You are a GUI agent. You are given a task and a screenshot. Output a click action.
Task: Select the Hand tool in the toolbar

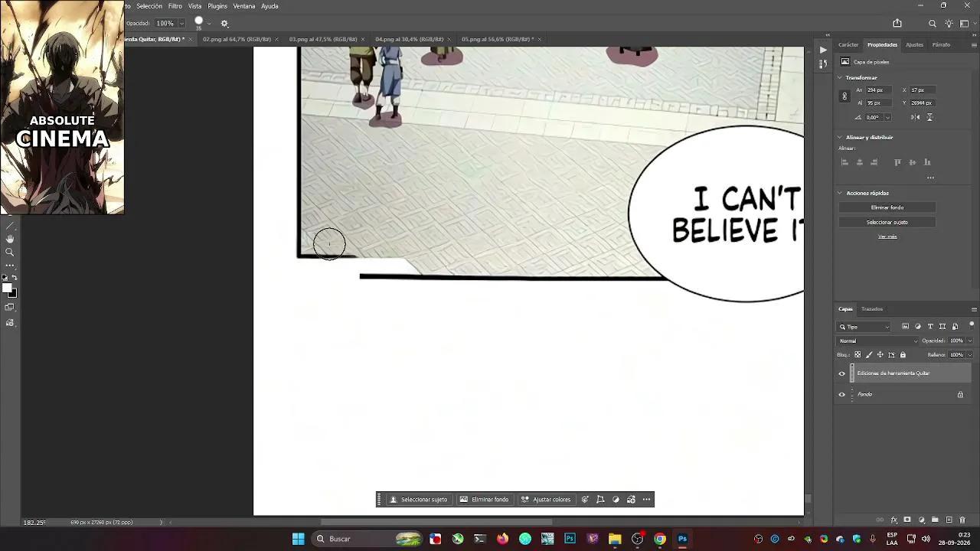pyautogui.click(x=10, y=239)
